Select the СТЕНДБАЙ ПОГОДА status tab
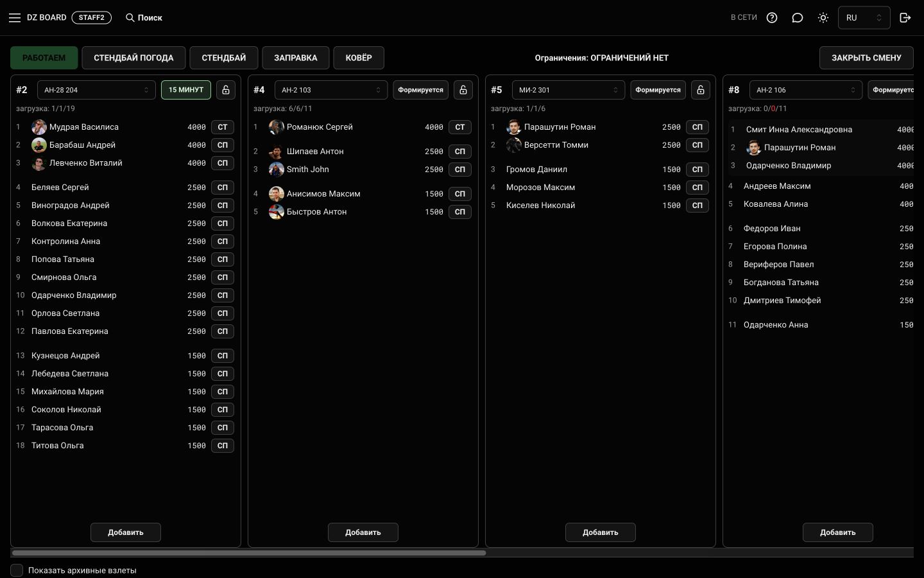 (133, 58)
